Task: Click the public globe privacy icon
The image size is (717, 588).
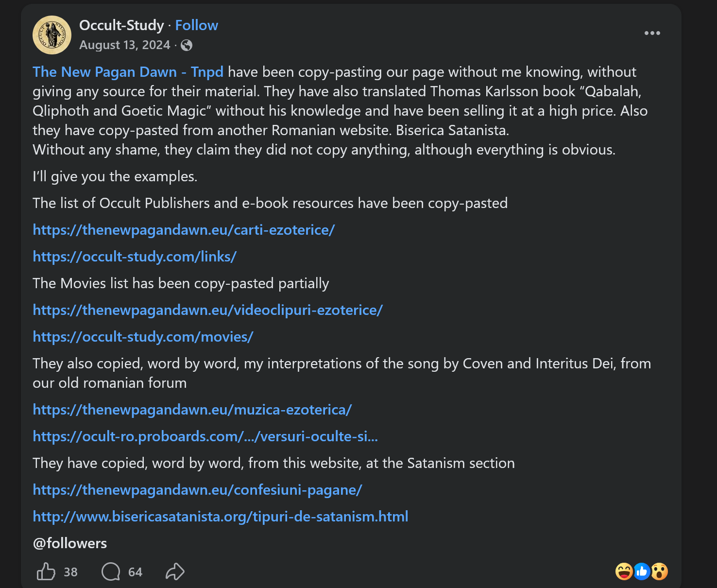Action: point(187,45)
